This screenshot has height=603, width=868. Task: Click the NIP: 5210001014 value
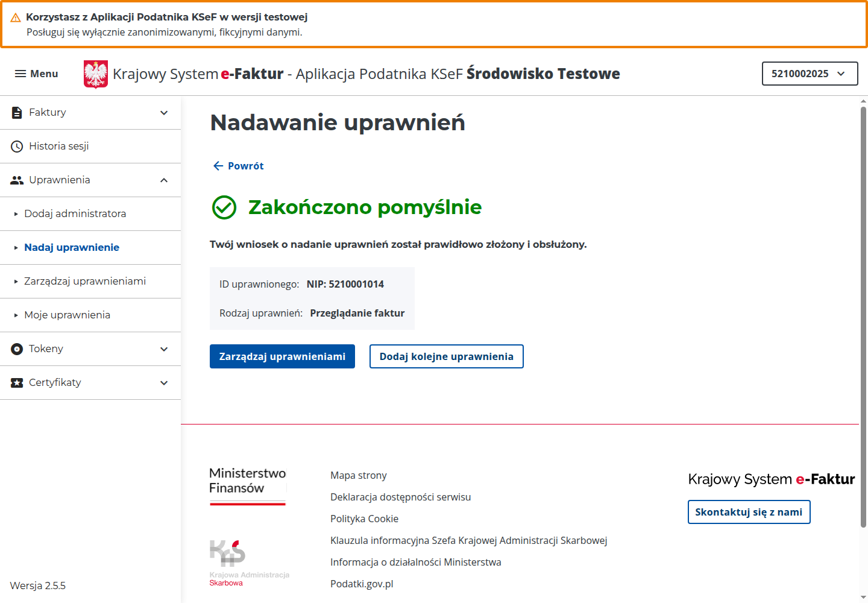pyautogui.click(x=345, y=284)
